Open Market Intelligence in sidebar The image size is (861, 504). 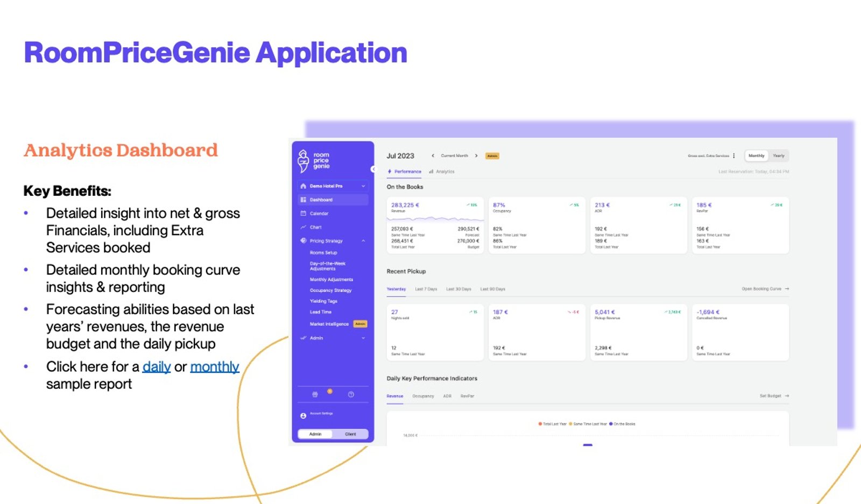click(x=329, y=324)
